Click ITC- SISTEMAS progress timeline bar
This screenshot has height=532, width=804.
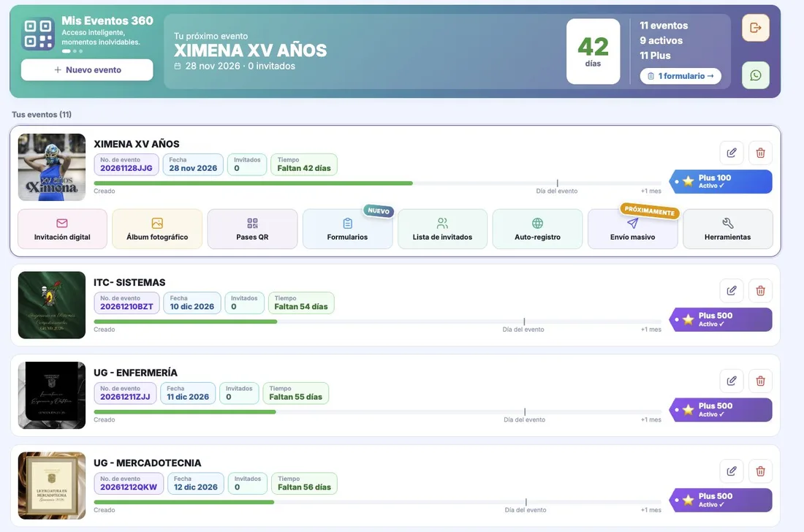click(x=377, y=322)
